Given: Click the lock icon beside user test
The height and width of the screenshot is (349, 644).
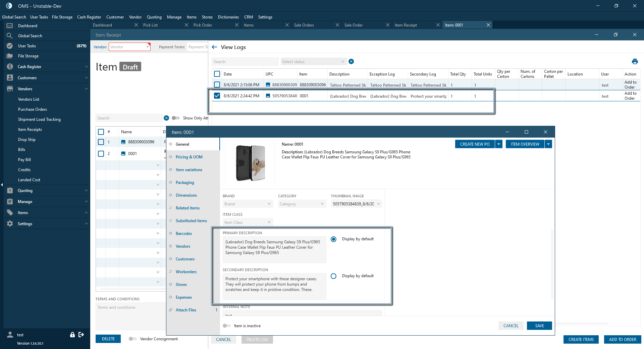Looking at the screenshot, I should (x=72, y=335).
